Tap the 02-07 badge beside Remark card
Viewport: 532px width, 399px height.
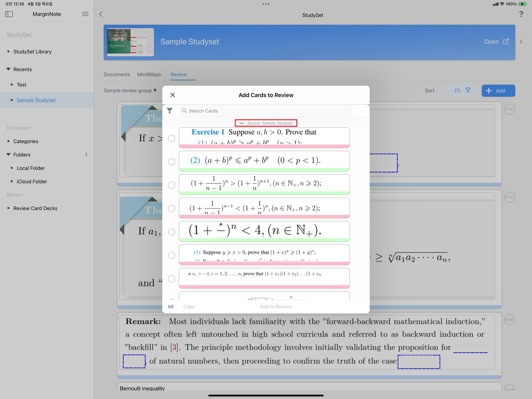(509, 320)
